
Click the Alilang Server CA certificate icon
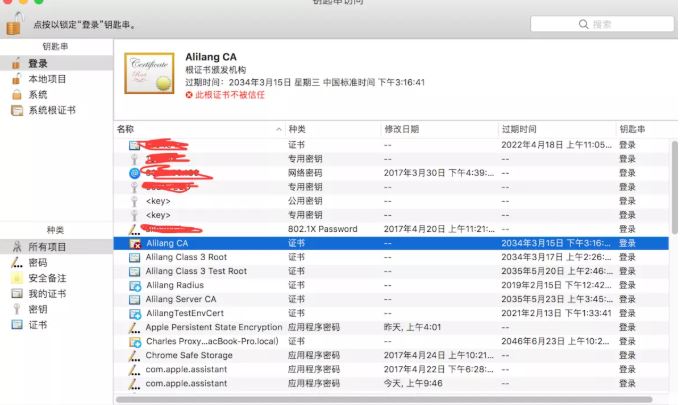click(x=134, y=299)
